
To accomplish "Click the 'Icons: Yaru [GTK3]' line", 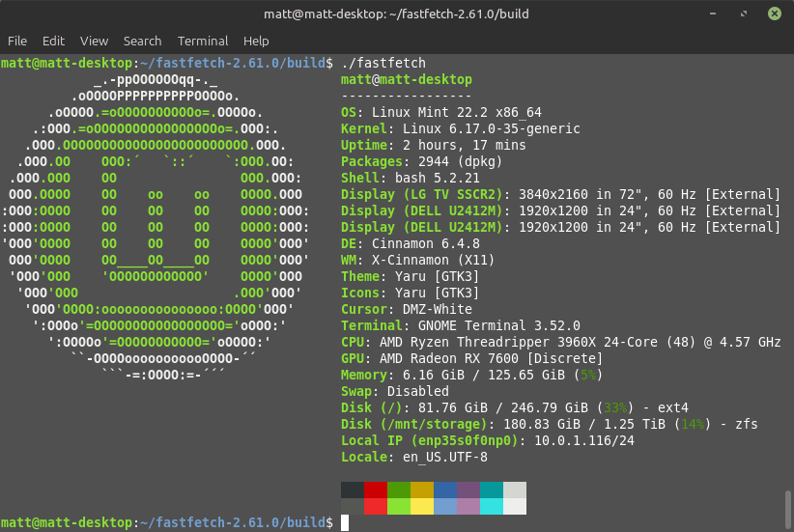I will (x=411, y=293).
